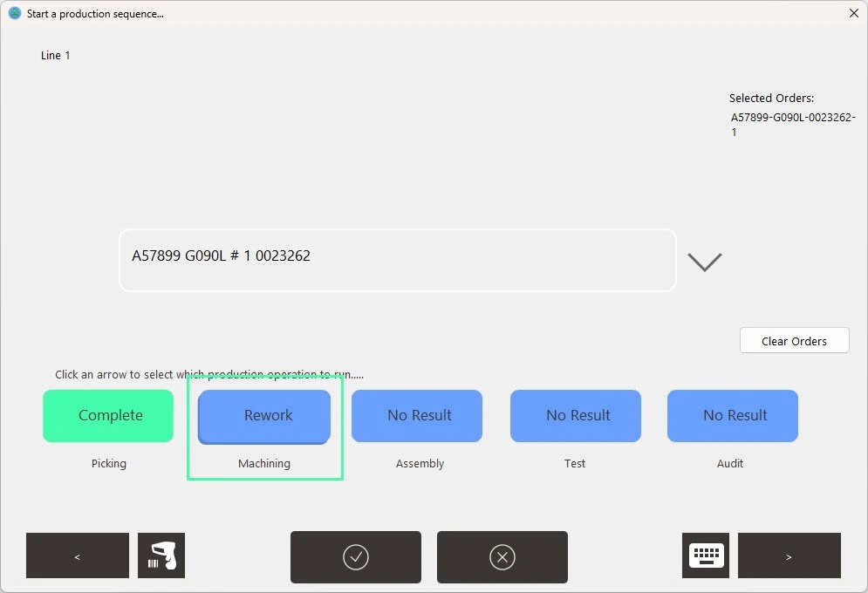Click the Picking label under Complete
This screenshot has height=593, width=868.
[109, 464]
